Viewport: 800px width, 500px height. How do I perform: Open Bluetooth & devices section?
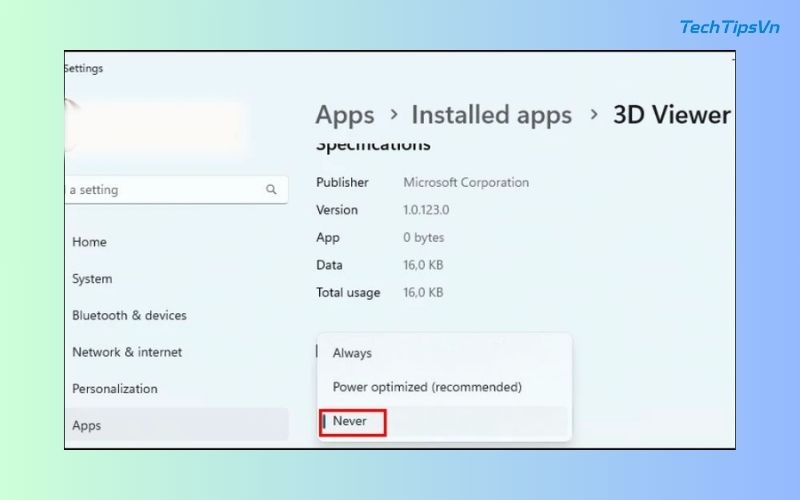point(129,315)
